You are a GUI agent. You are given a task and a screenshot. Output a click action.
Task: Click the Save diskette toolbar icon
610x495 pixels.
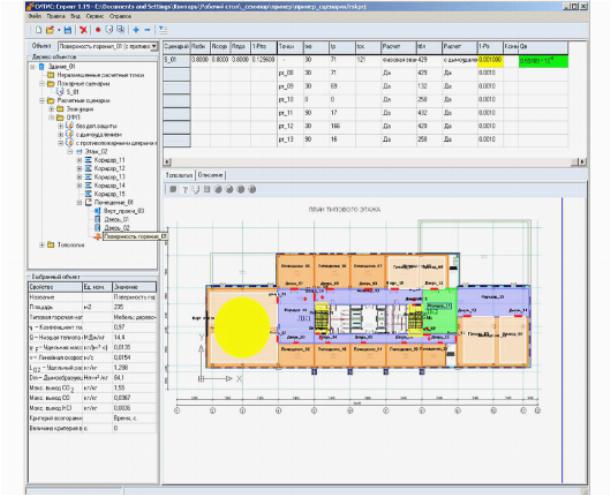pyautogui.click(x=67, y=31)
